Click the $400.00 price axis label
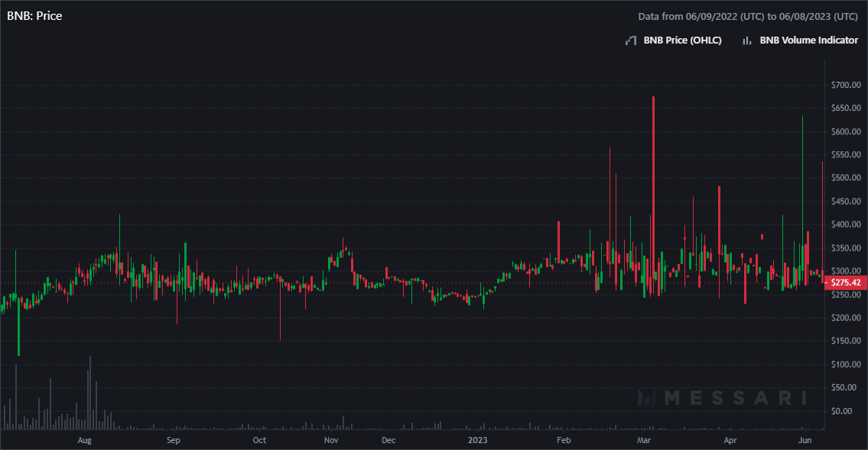Viewport: 868px width, 450px height. 846,225
